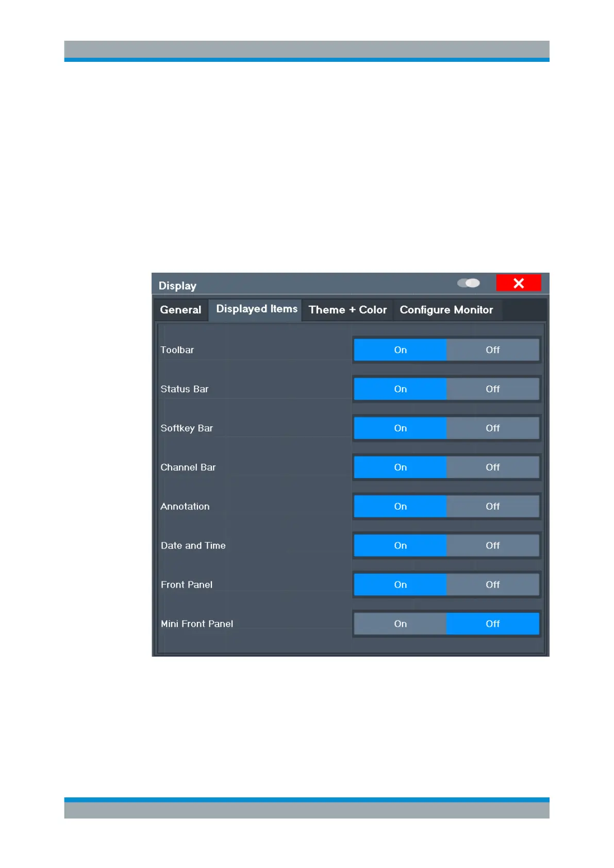This screenshot has width=614, height=868.
Task: Click the Softkey Bar label
Action: point(187,428)
